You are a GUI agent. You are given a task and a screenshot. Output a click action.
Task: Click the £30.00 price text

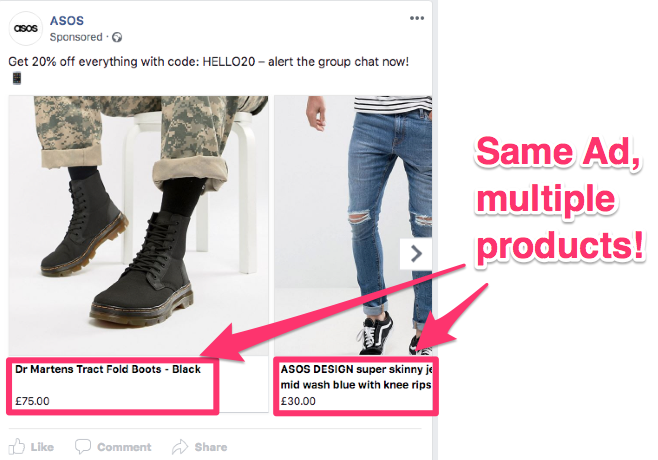(298, 401)
